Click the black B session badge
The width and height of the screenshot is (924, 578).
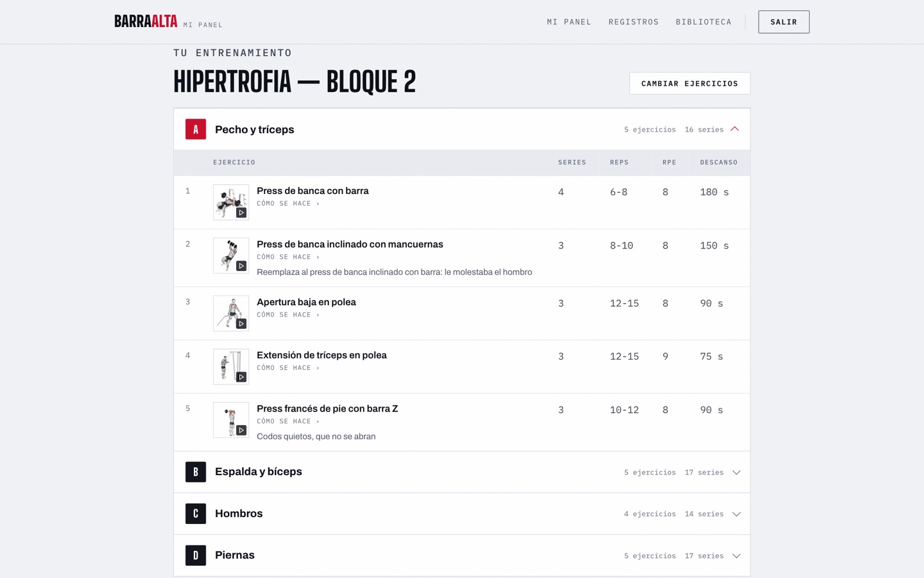click(196, 472)
